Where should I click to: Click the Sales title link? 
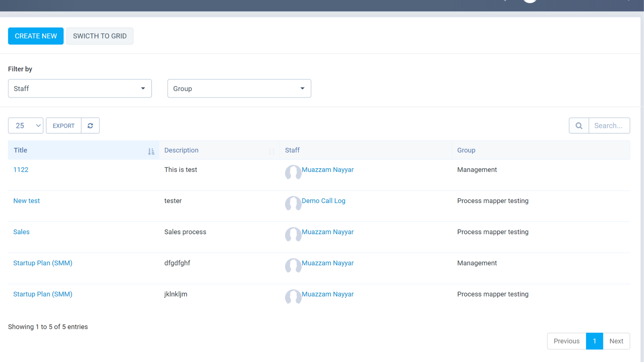[21, 232]
